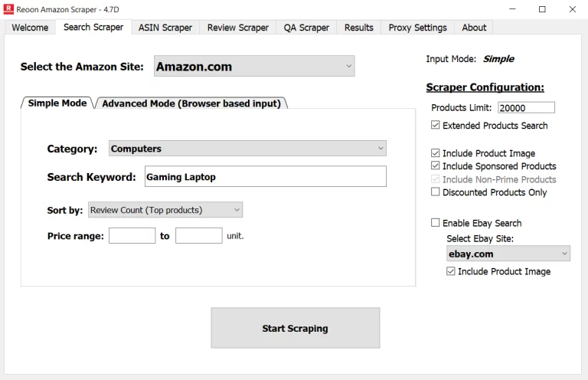Open the About tab
The width and height of the screenshot is (588, 380).
pyautogui.click(x=474, y=28)
